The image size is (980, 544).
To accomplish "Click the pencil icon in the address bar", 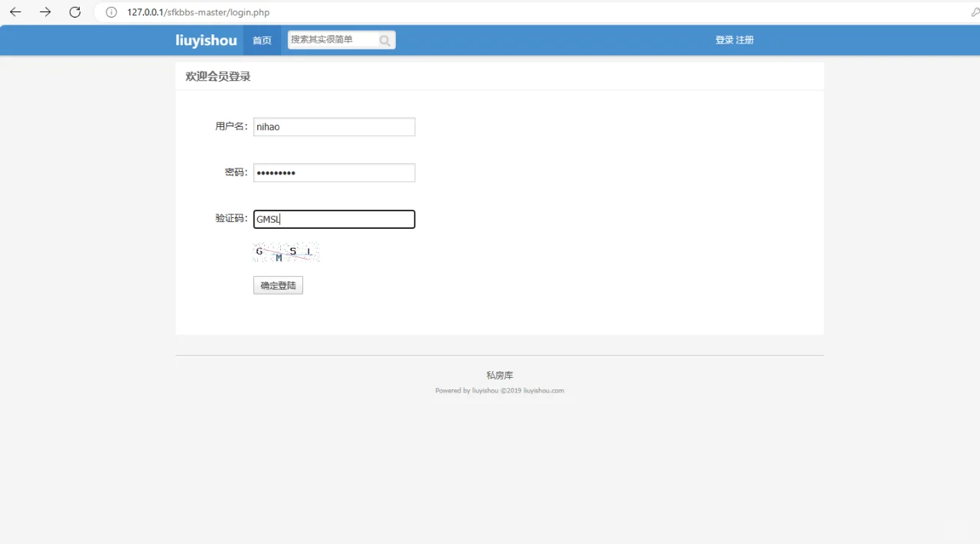I will [974, 12].
